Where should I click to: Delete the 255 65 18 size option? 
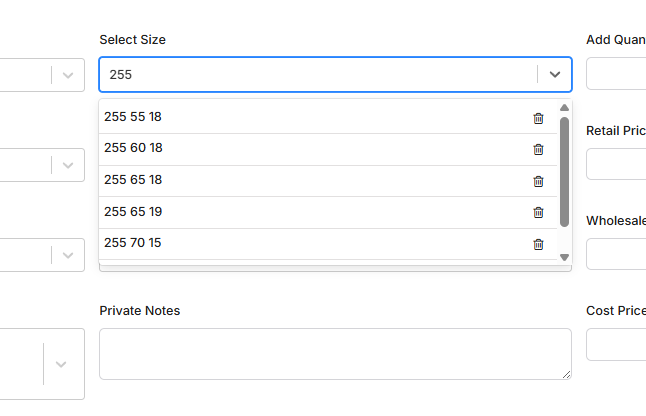(538, 181)
